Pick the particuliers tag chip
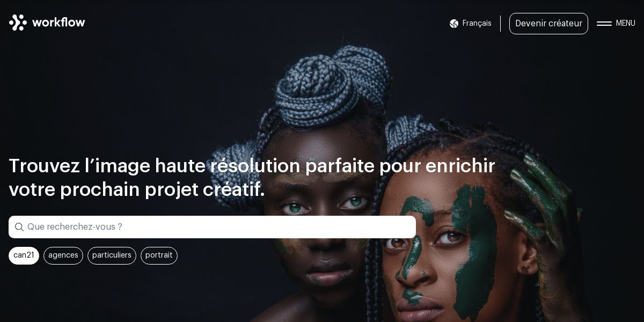This screenshot has height=322, width=644. tap(112, 255)
